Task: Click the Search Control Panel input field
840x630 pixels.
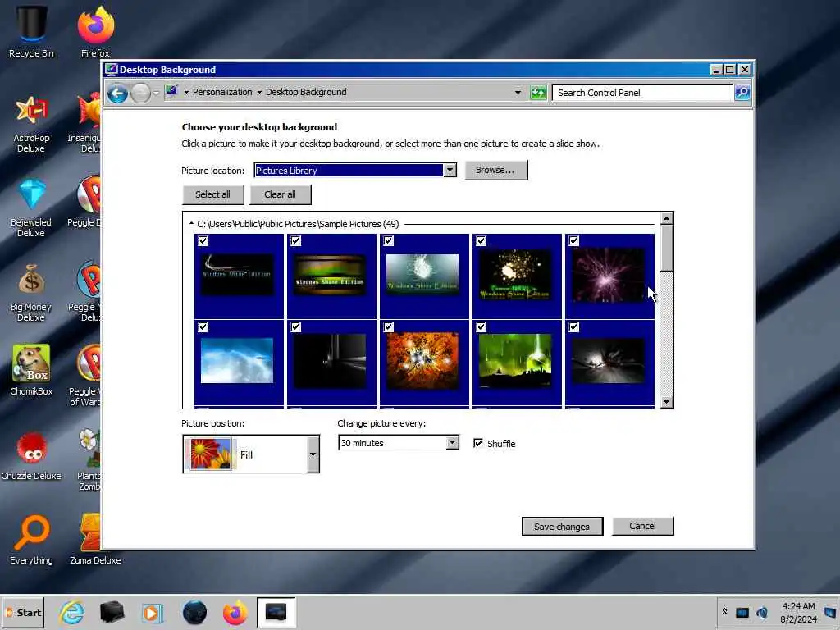Action: pos(642,93)
